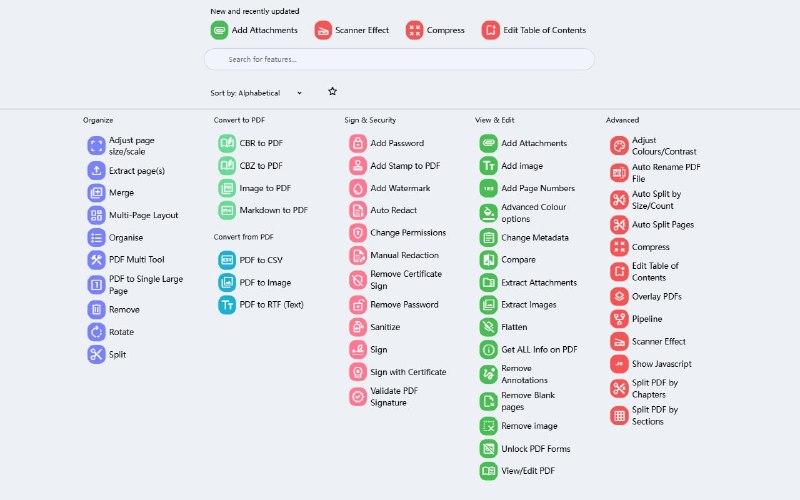Screen dimensions: 800x500
Task: Open the Add Watermark icon
Action: [357, 188]
